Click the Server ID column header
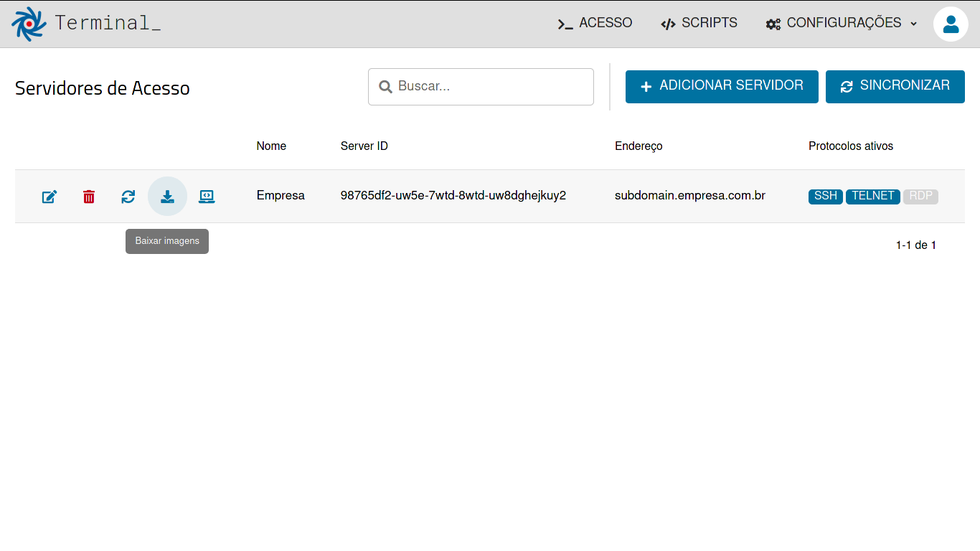The height and width of the screenshot is (551, 980). (x=364, y=146)
